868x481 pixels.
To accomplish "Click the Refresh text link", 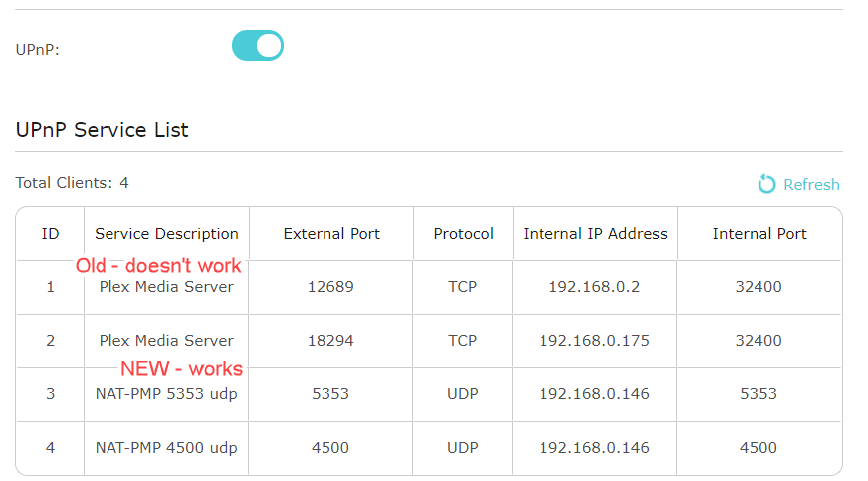I will (811, 185).
